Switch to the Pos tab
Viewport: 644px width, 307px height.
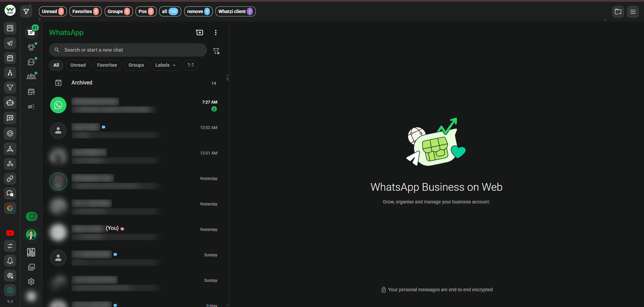146,11
